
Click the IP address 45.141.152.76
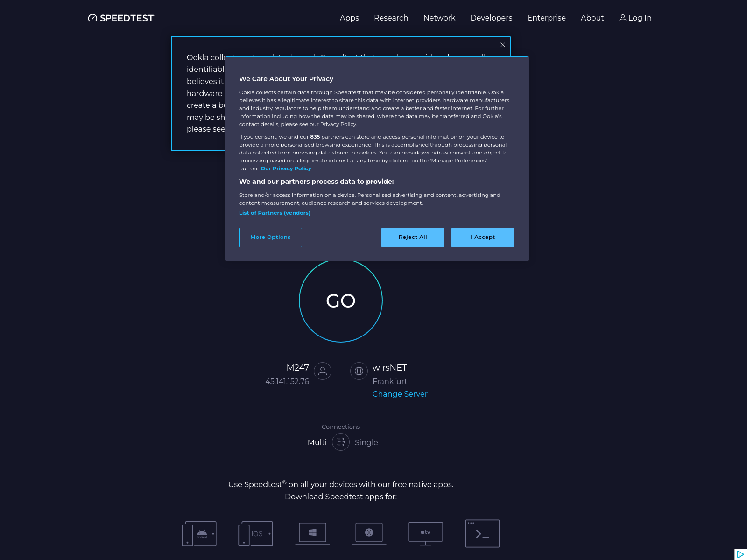pos(287,381)
